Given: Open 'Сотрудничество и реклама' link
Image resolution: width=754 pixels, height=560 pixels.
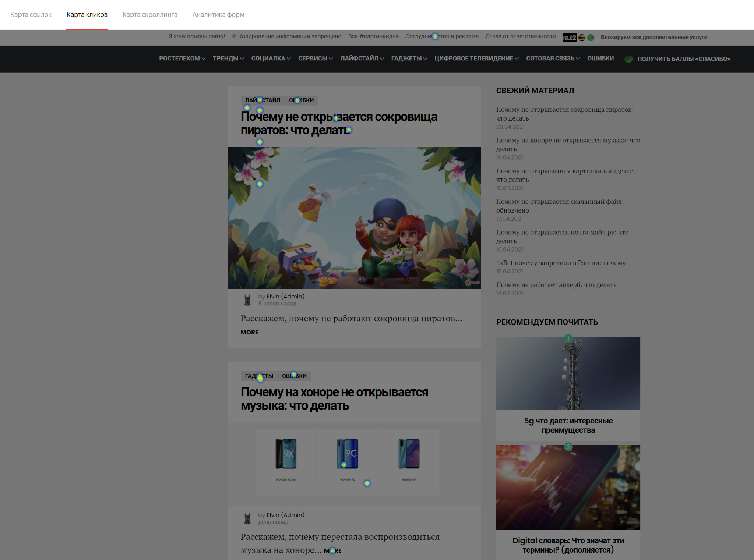Looking at the screenshot, I should coord(442,36).
